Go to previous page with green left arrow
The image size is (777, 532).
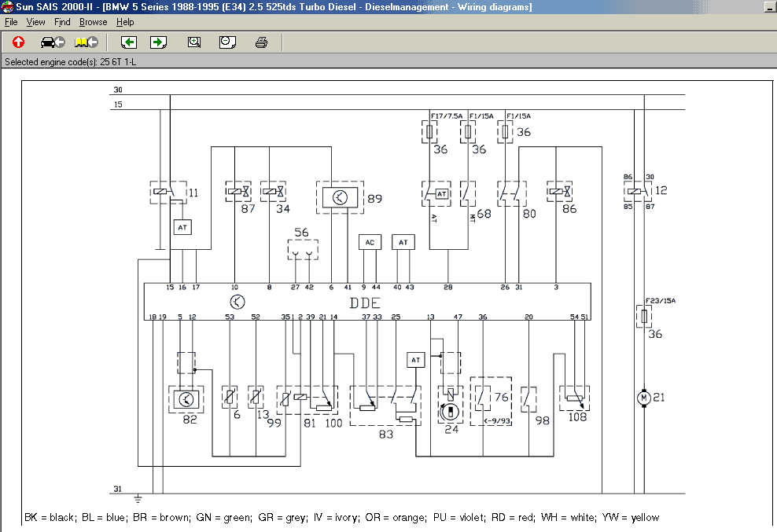click(129, 42)
